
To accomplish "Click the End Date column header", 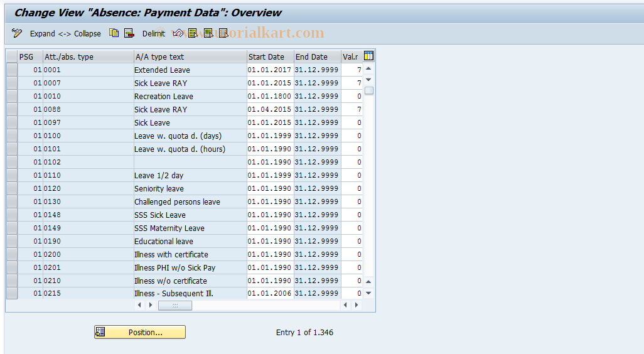I will (x=318, y=56).
